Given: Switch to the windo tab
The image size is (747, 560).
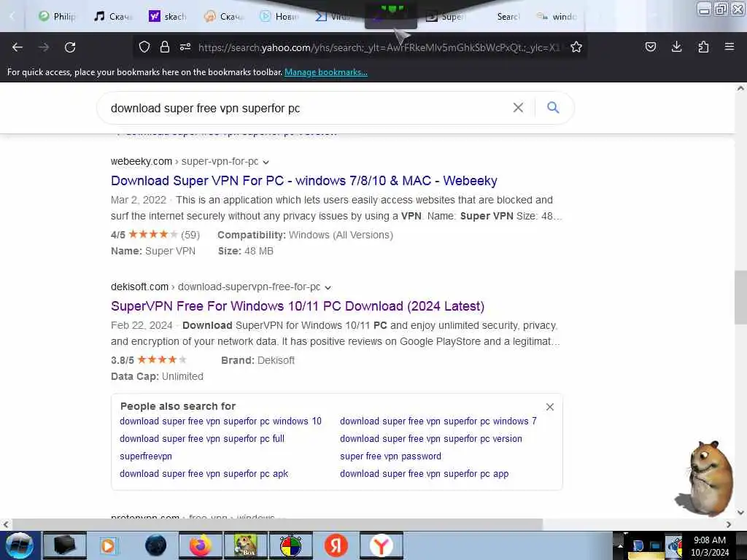Looking at the screenshot, I should click(557, 17).
